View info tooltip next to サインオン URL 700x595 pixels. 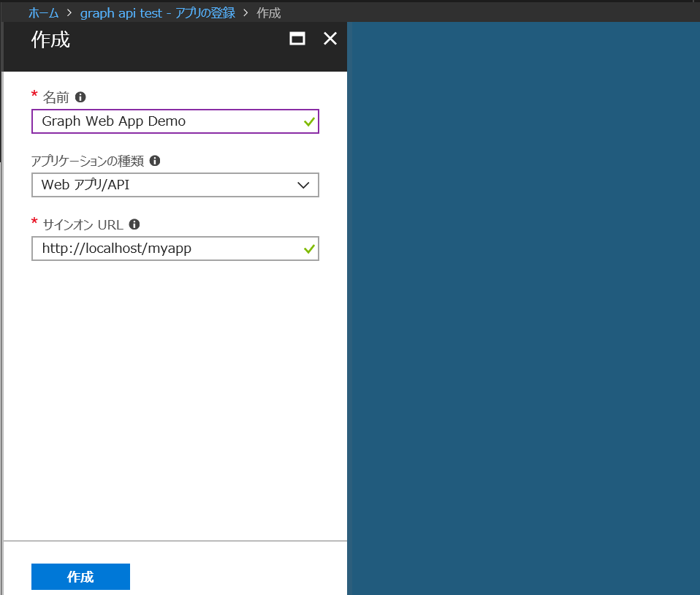pyautogui.click(x=134, y=224)
